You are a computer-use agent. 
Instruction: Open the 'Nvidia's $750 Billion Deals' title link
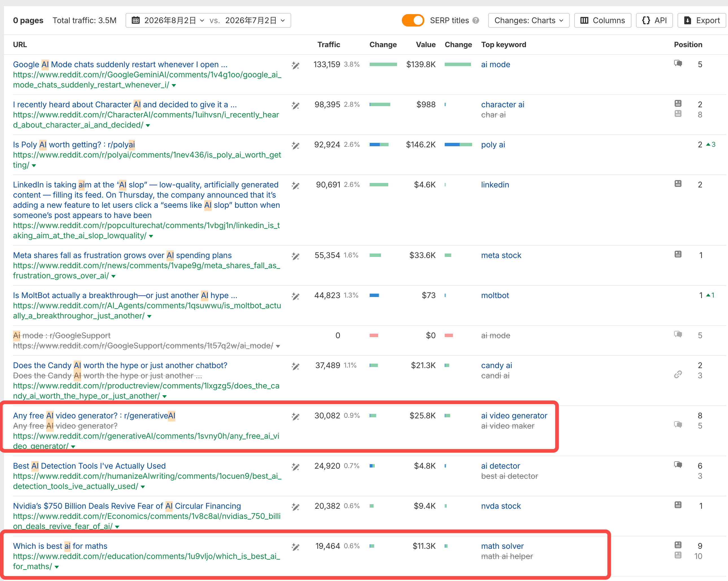pos(127,506)
